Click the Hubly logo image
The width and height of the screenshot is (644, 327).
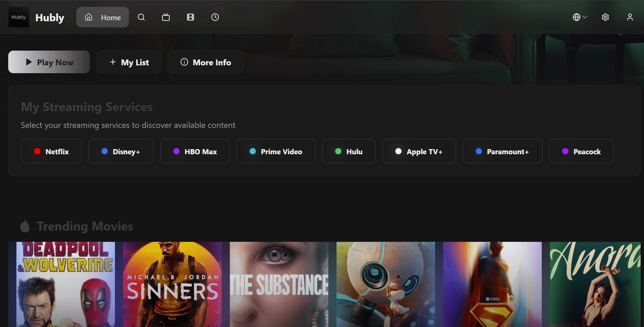click(x=19, y=17)
